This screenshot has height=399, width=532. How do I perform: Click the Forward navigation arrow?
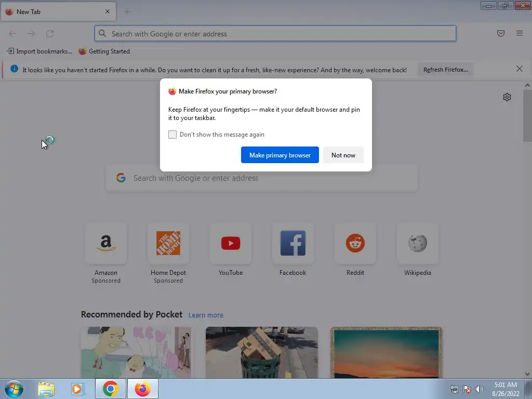[31, 34]
